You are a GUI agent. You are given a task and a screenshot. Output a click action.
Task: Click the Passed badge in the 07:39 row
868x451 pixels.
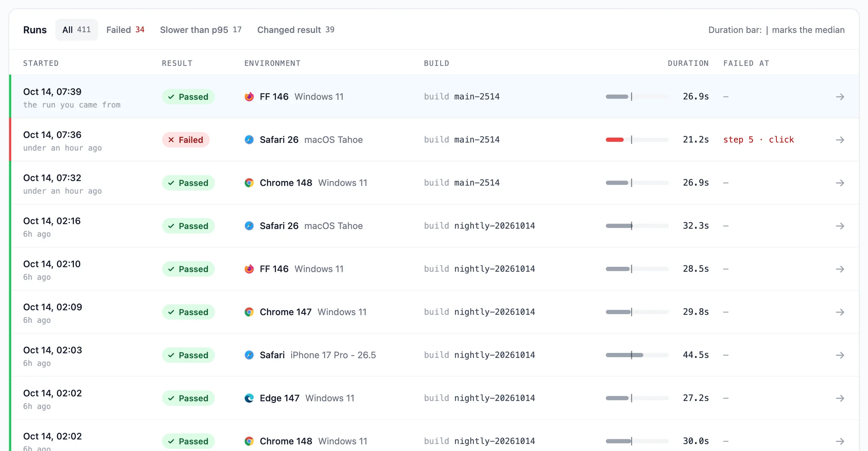click(x=188, y=97)
